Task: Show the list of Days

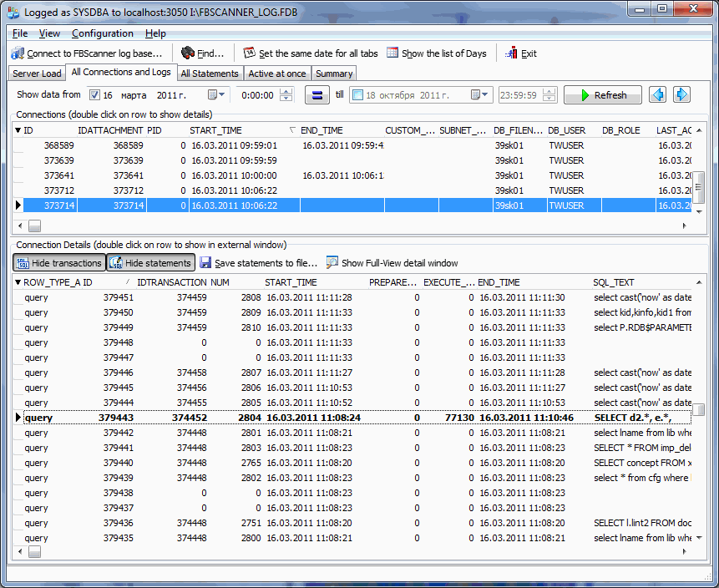Action: coord(392,53)
